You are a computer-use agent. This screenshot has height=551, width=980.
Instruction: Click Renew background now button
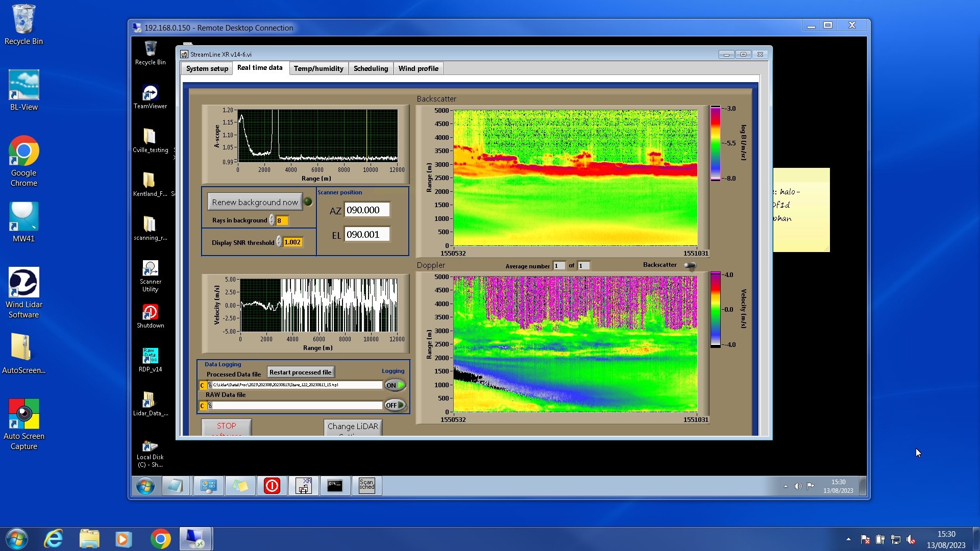tap(255, 202)
